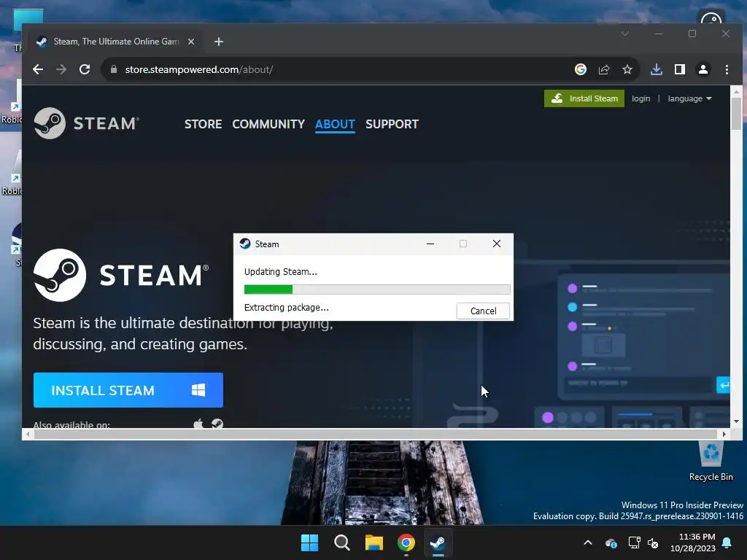Open the Google icon in the address bar
Screen dimensions: 747x560
pos(580,69)
